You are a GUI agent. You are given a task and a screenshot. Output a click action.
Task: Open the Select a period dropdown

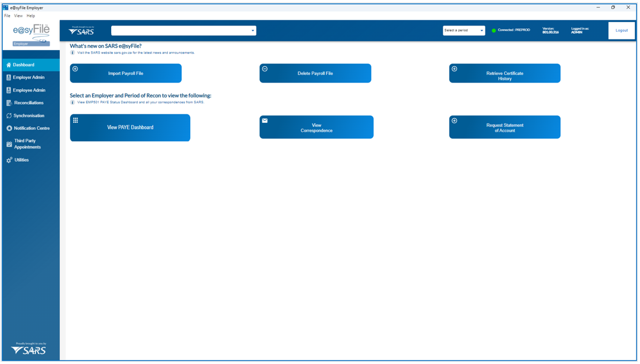[x=464, y=30]
